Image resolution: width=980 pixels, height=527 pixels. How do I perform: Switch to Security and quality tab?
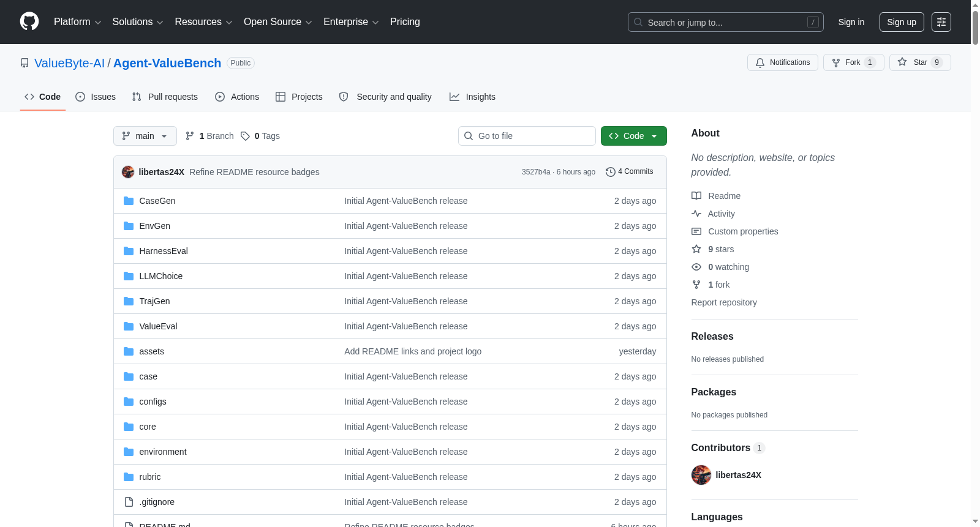click(385, 97)
